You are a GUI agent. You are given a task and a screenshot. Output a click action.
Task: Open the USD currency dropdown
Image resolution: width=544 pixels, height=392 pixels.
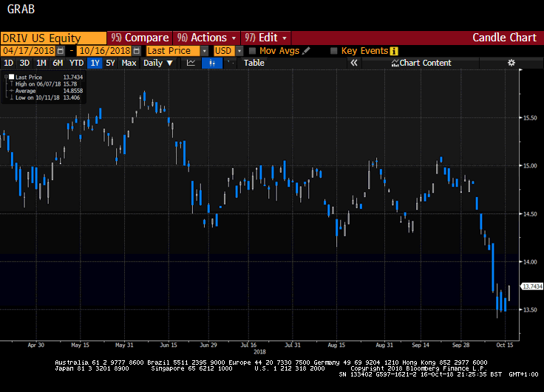pos(239,51)
